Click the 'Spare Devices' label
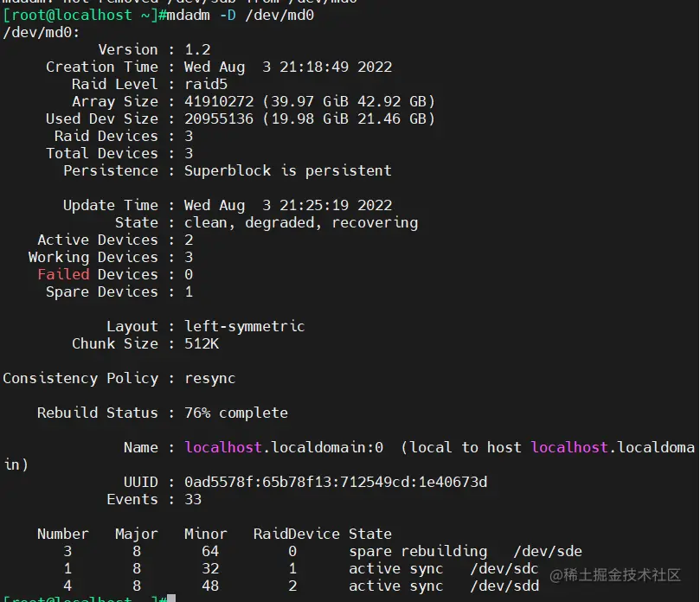Viewport: 700px width, 602px height. click(x=102, y=291)
